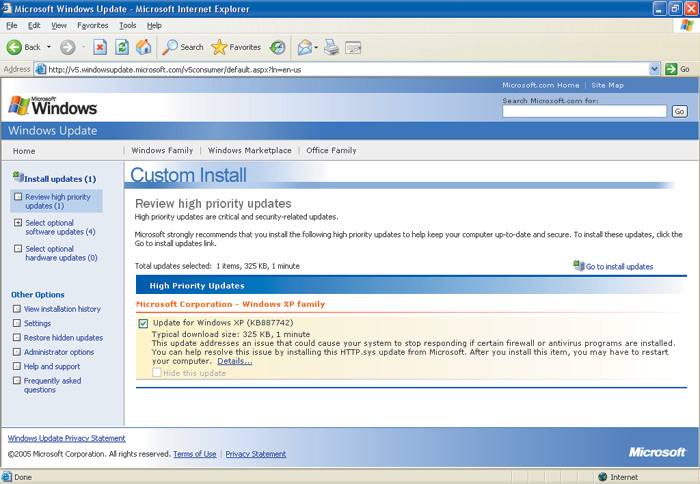Image resolution: width=700 pixels, height=484 pixels.
Task: Tick the Hide this update checkbox
Action: tap(156, 372)
